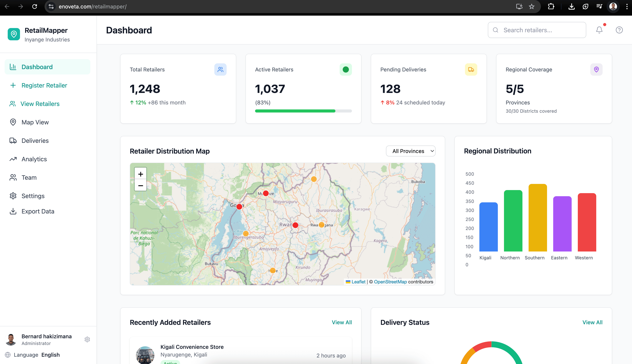Open View Retailers page
The height and width of the screenshot is (364, 632).
47,104
